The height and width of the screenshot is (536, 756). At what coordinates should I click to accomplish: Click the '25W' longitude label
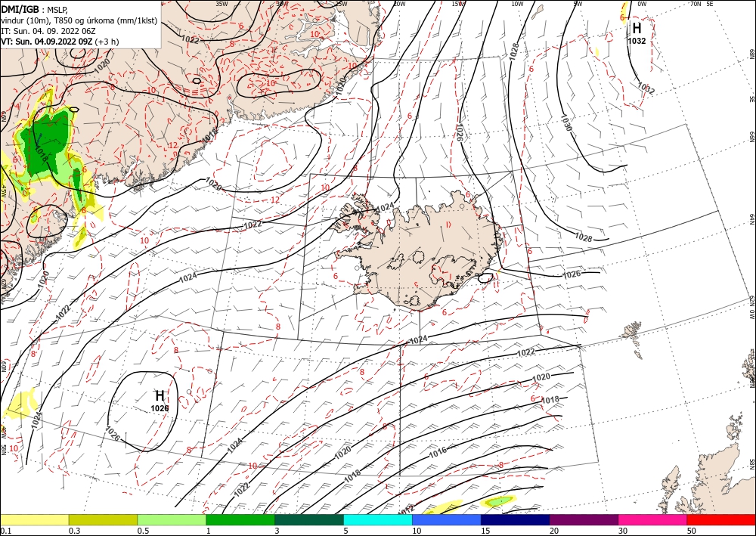(341, 4)
